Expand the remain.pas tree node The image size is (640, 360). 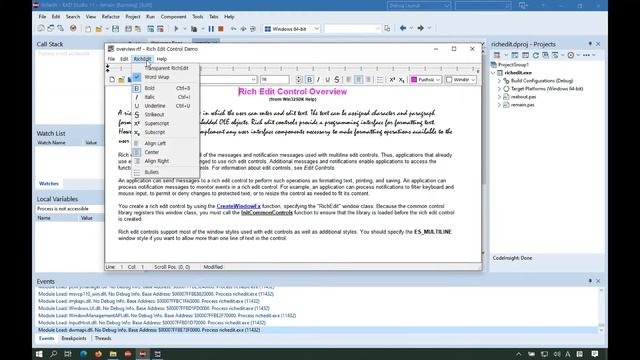coord(499,105)
